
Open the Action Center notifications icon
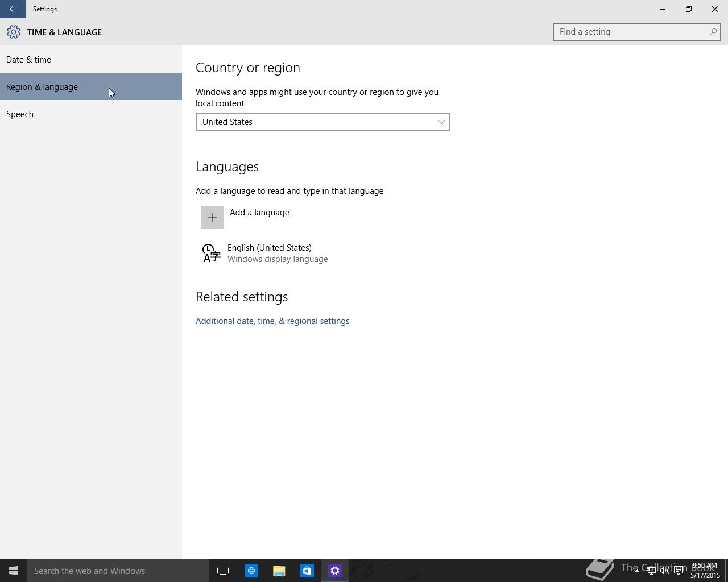tap(679, 571)
